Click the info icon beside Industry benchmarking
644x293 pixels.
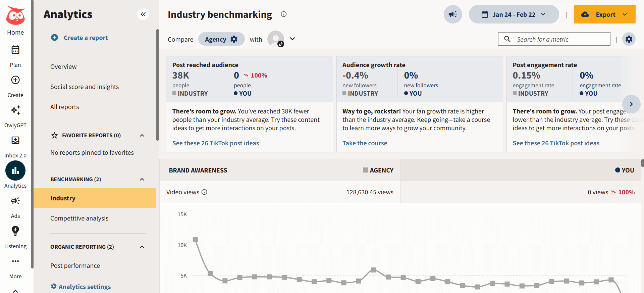[284, 14]
